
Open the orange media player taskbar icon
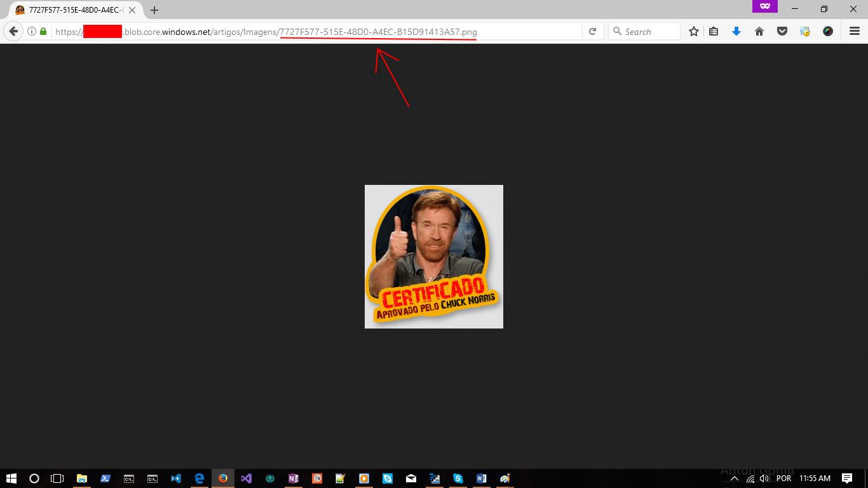point(364,478)
